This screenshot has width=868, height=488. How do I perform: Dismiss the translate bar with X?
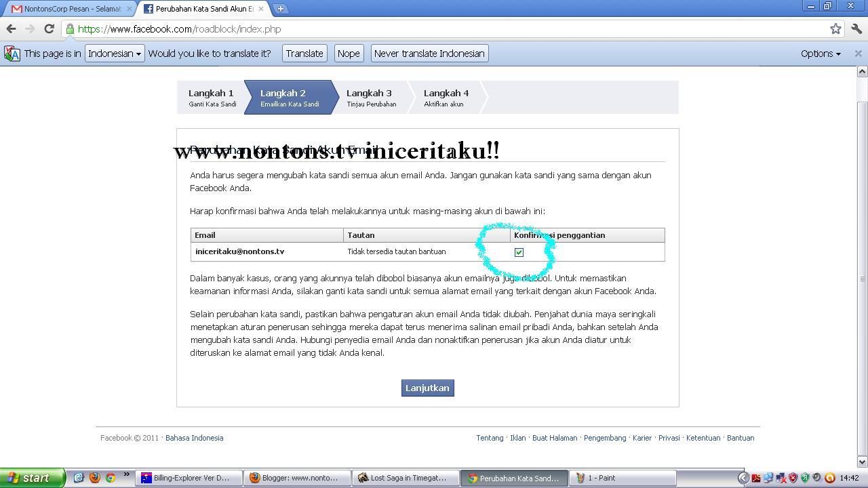pyautogui.click(x=858, y=54)
